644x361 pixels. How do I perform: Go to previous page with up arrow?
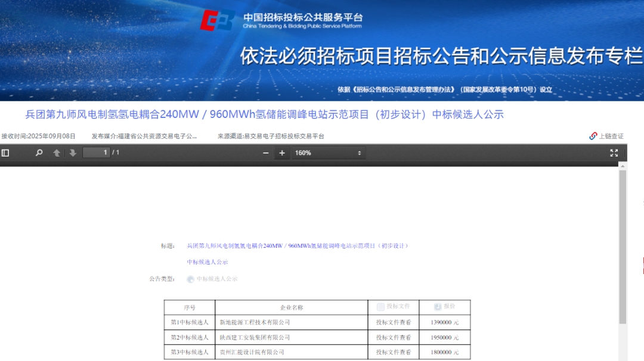tap(56, 153)
